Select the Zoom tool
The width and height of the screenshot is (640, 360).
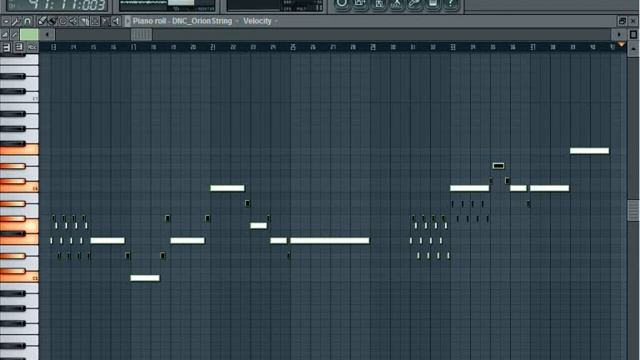pyautogui.click(x=105, y=21)
